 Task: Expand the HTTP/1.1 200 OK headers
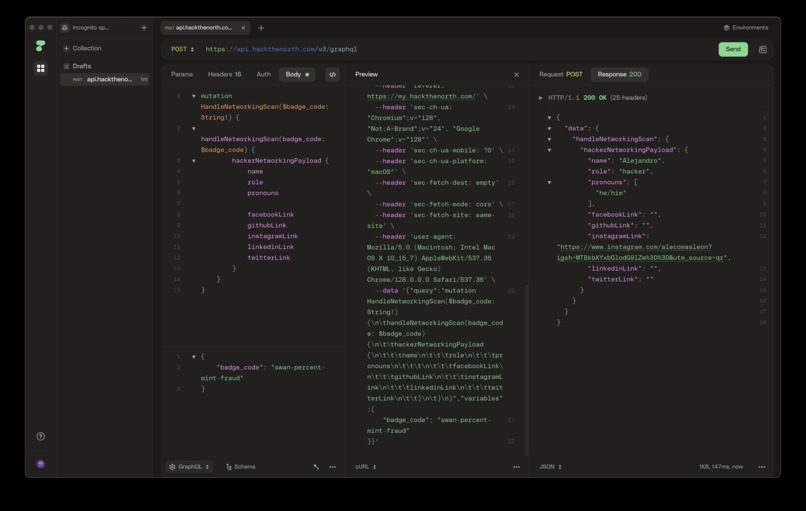click(540, 98)
